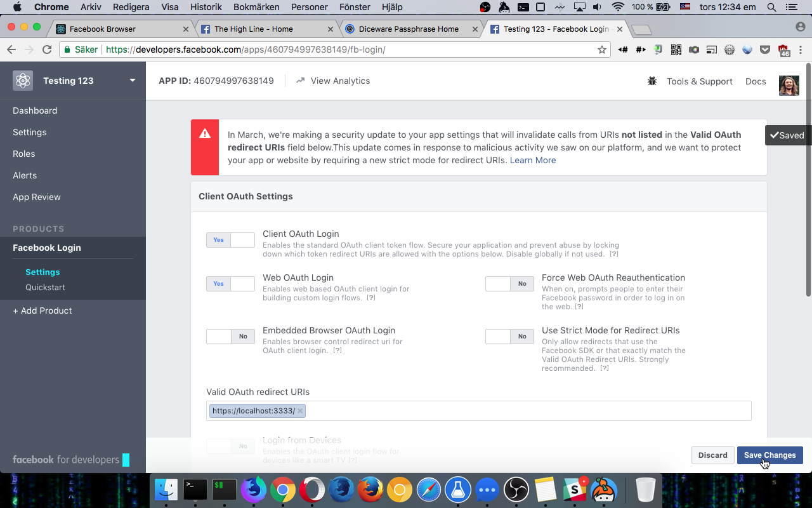This screenshot has width=812, height=508.
Task: Open Spotlight search in menu bar
Action: click(771, 7)
